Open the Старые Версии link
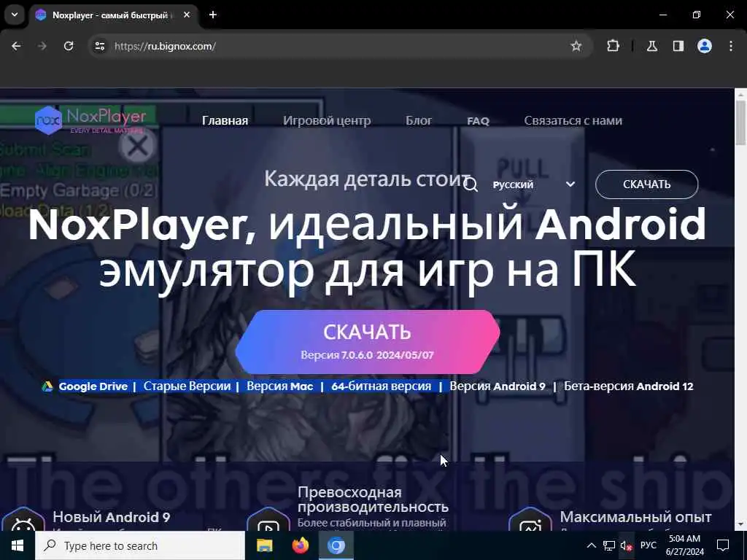 pyautogui.click(x=187, y=386)
